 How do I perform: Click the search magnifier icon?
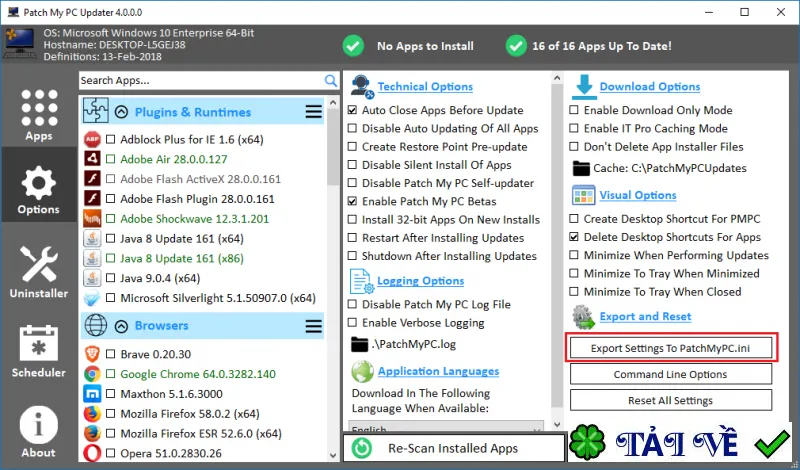(331, 81)
